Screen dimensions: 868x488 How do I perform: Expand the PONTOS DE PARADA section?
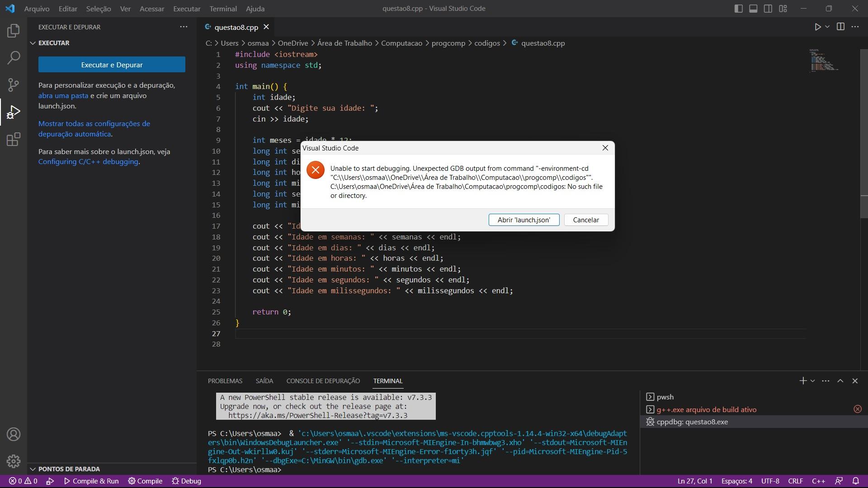33,469
